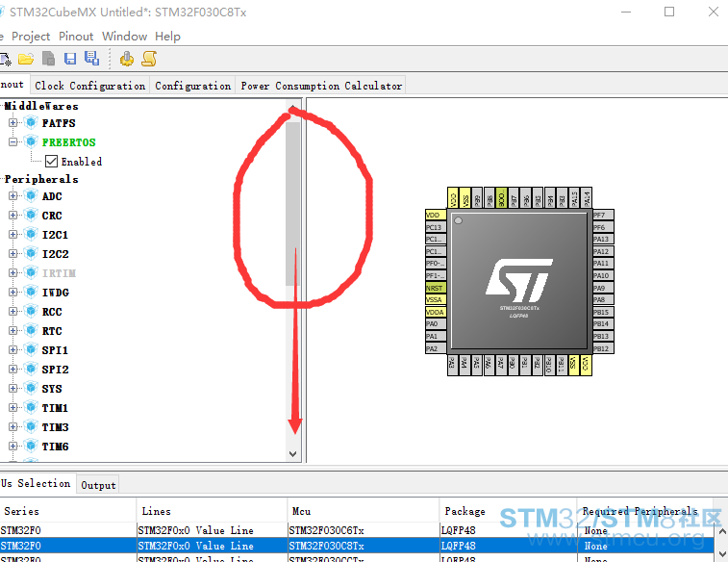Open the Window menu
The height and width of the screenshot is (562, 728).
[124, 37]
